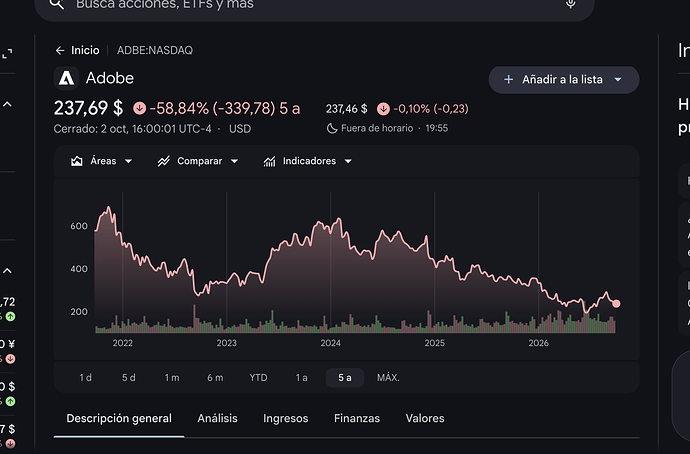This screenshot has width=690, height=454.
Task: Click the -58,84% change down-arrow icon
Action: point(139,108)
